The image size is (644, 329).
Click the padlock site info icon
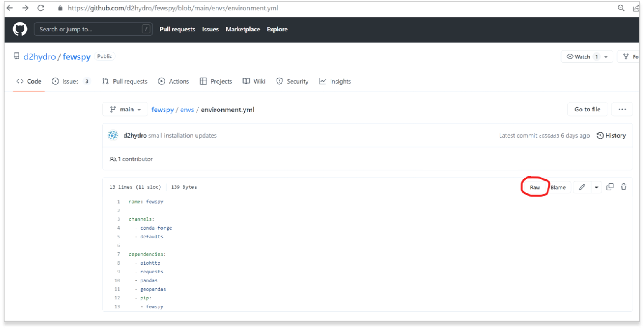(60, 8)
